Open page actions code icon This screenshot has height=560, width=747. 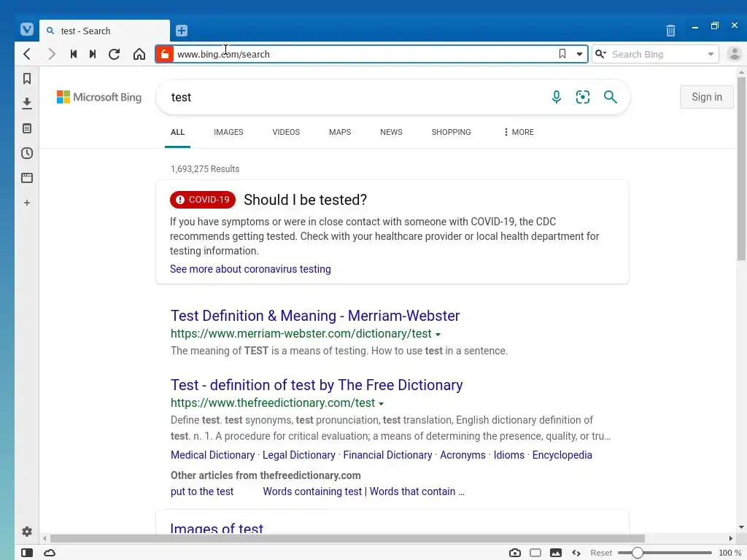576,553
